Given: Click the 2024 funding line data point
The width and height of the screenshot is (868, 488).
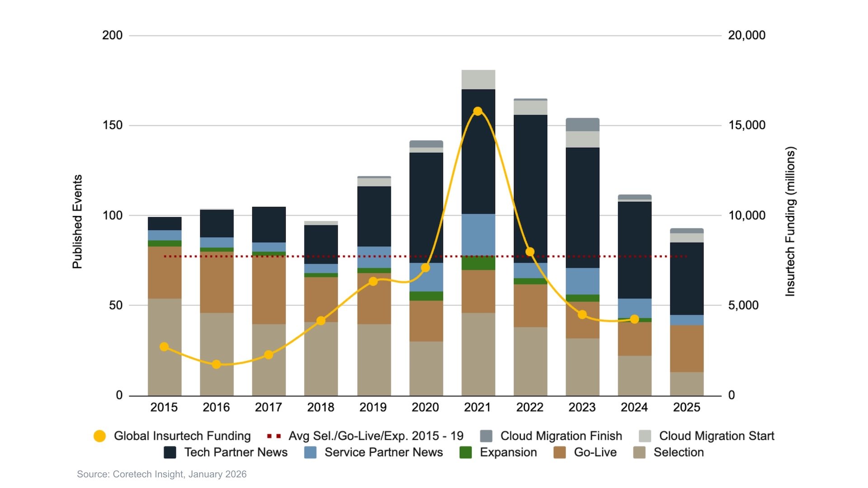Looking at the screenshot, I should 634,319.
